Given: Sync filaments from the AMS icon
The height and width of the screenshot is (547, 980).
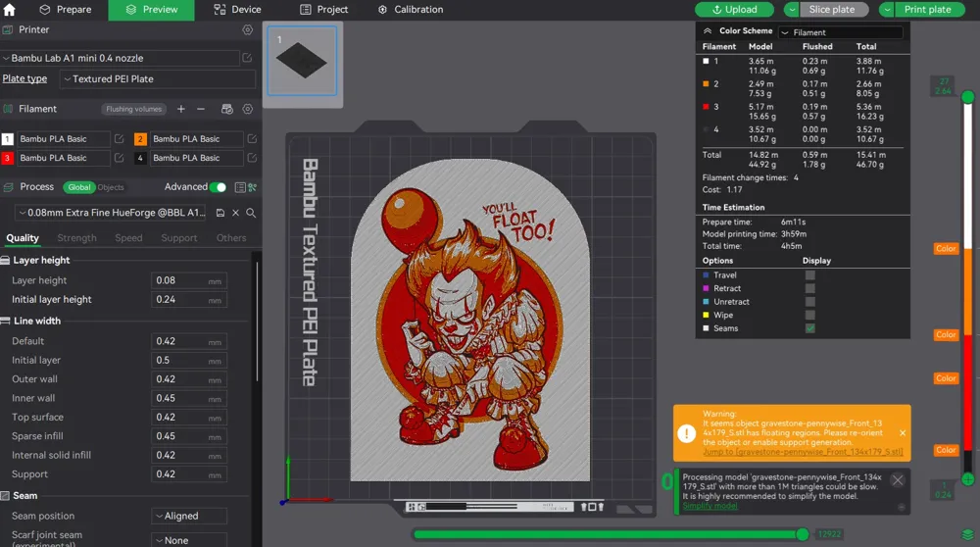Looking at the screenshot, I should point(227,109).
